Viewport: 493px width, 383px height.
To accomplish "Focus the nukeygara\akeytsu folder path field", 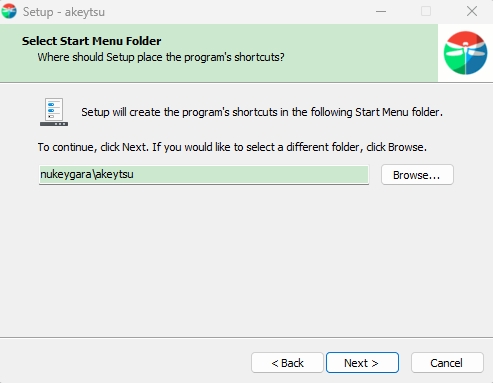I will [x=204, y=174].
